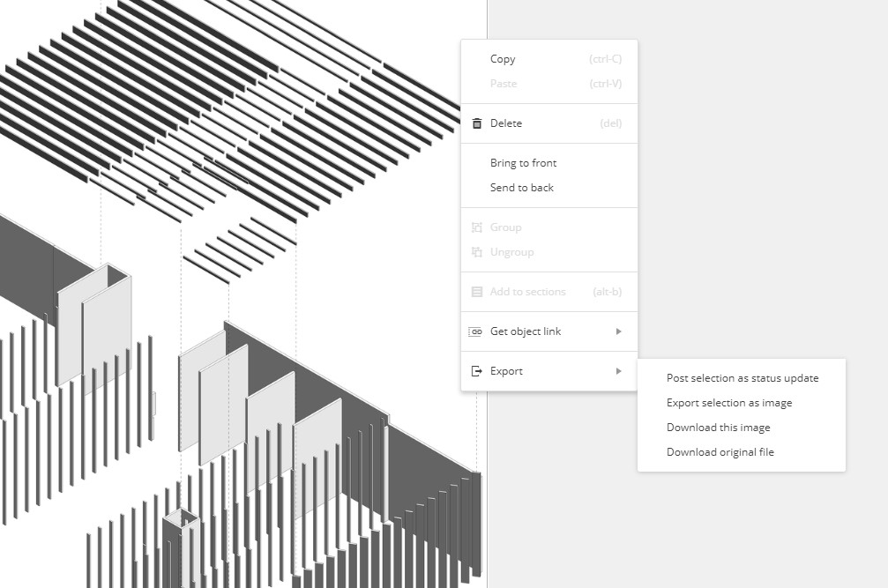Click the Add to sections icon

pyautogui.click(x=477, y=292)
